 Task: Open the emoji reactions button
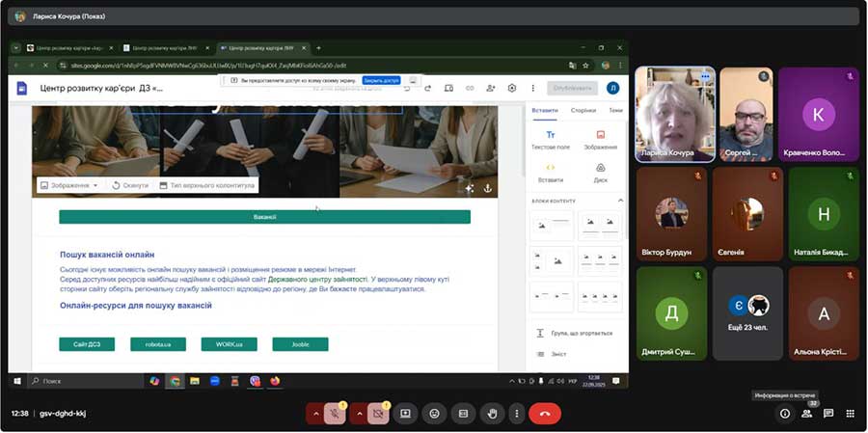pyautogui.click(x=435, y=414)
